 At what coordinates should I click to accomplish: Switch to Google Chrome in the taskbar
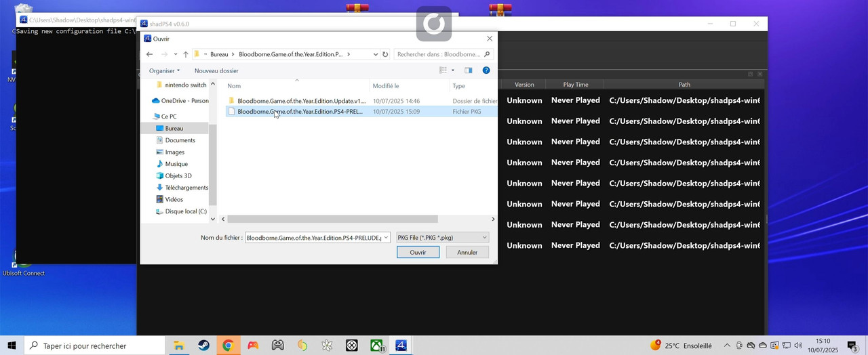click(x=228, y=346)
